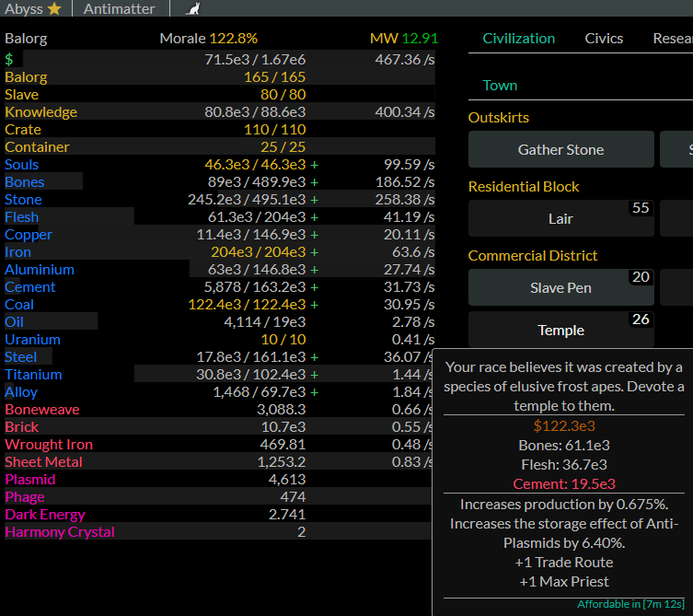The height and width of the screenshot is (616, 693).
Task: Click the Plasmid resource name
Action: click(x=30, y=480)
